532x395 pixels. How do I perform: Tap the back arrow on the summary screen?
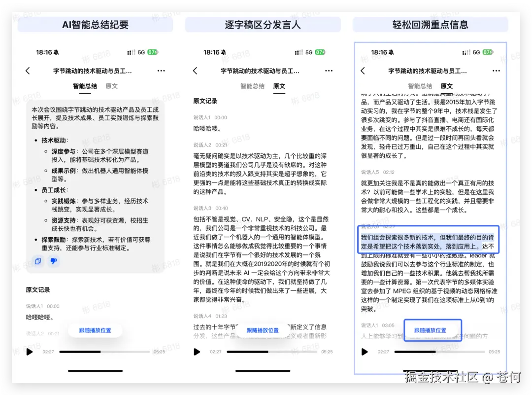click(x=28, y=71)
